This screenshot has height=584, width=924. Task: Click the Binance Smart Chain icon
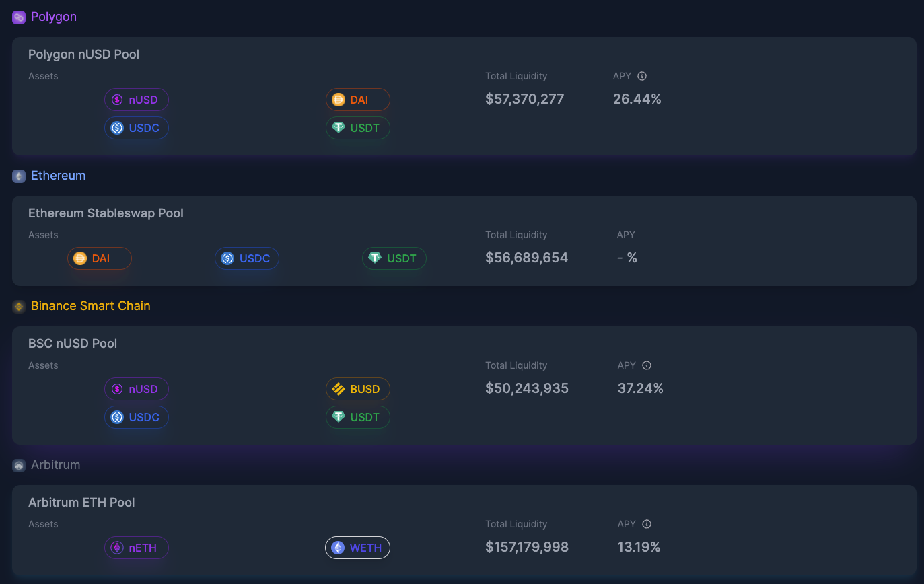(17, 306)
